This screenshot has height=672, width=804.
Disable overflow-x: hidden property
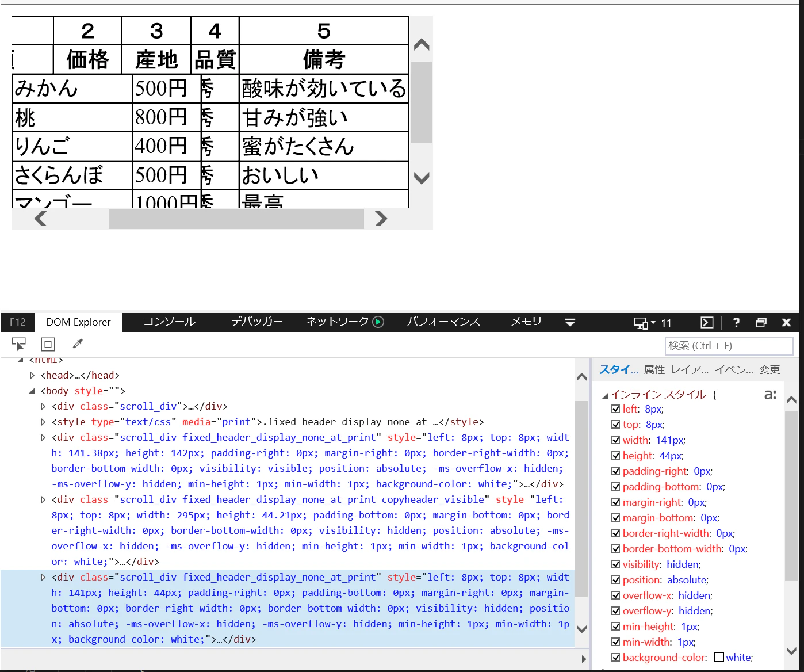click(616, 595)
